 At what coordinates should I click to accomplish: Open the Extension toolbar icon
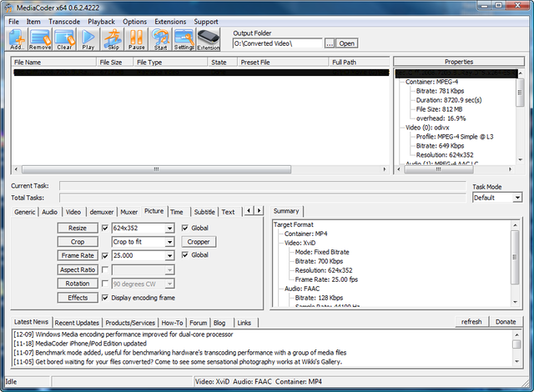click(209, 39)
